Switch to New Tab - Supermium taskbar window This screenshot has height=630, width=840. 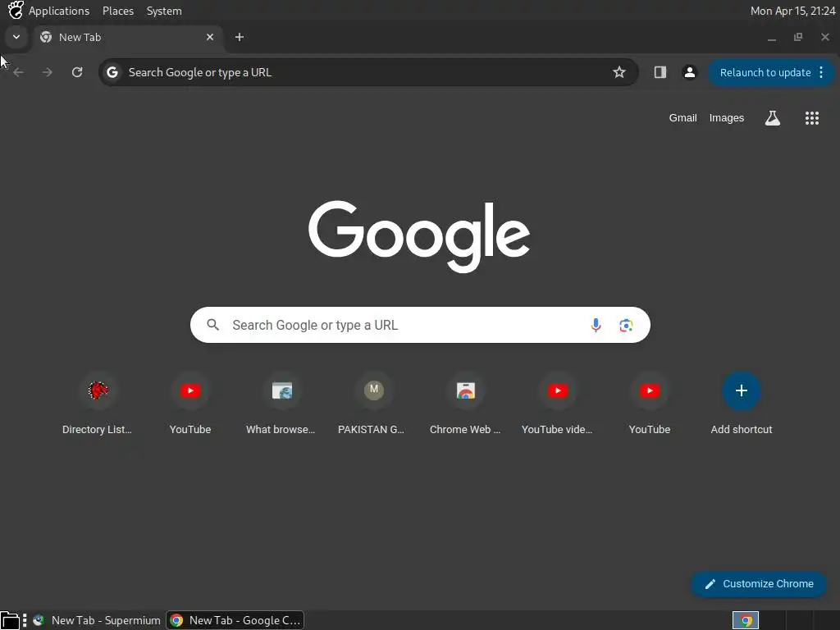click(97, 620)
